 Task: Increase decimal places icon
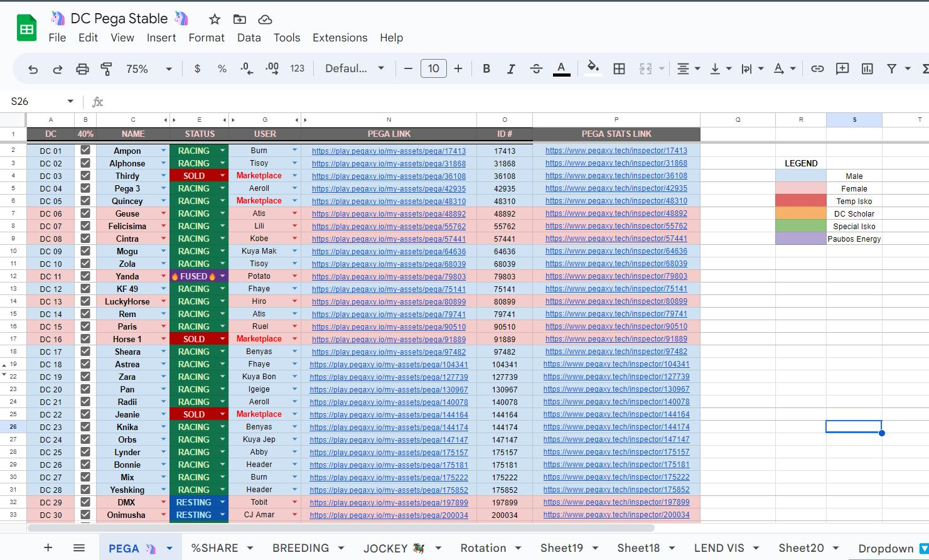(x=272, y=69)
